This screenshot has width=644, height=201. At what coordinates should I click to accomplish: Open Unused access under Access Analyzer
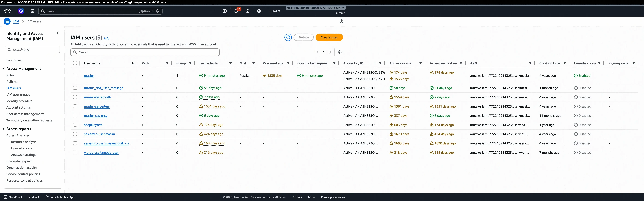(x=22, y=148)
